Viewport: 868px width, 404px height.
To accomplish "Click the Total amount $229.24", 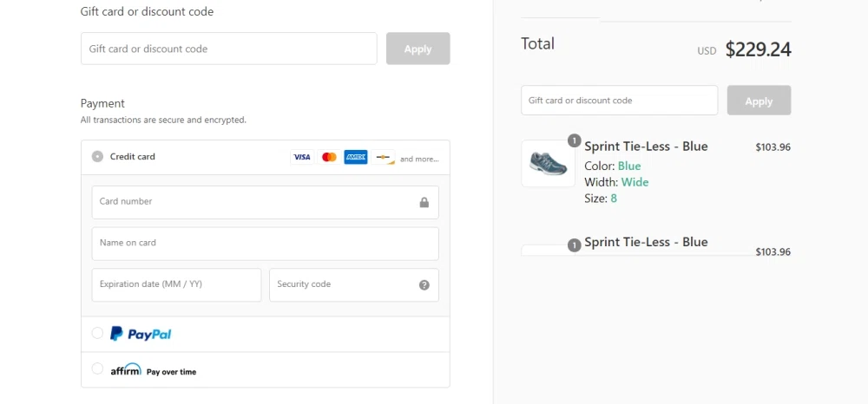I will (759, 49).
